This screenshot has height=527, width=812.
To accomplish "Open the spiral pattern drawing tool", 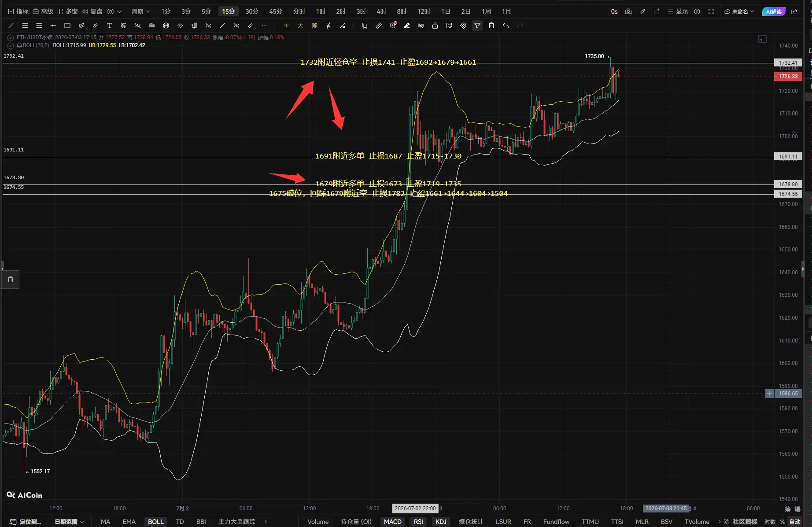I will point(124,26).
